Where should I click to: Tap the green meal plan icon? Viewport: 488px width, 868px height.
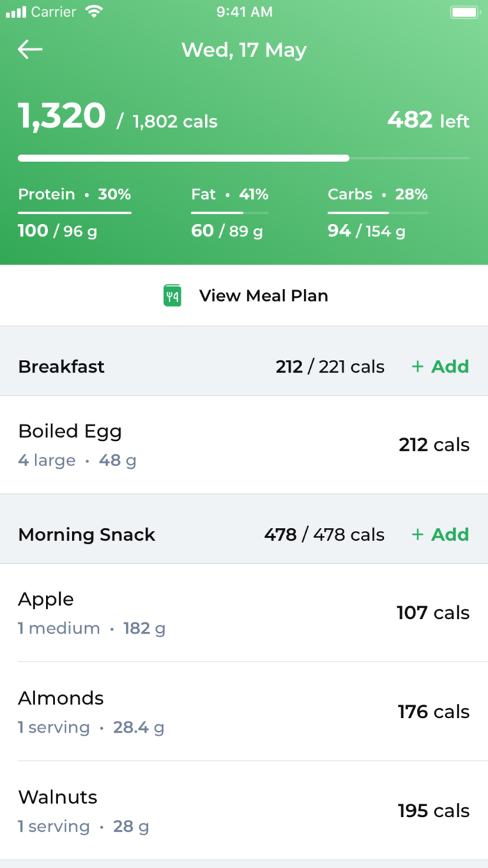(x=172, y=296)
